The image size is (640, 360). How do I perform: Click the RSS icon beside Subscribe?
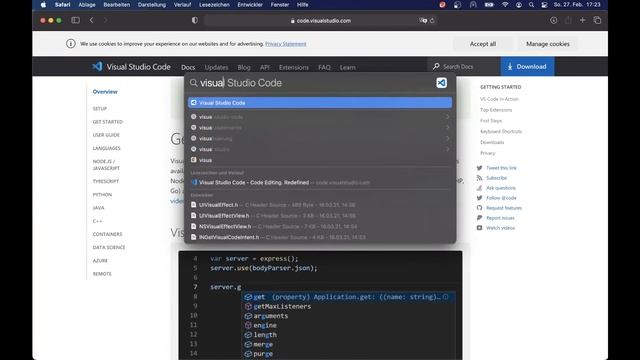[x=479, y=178]
